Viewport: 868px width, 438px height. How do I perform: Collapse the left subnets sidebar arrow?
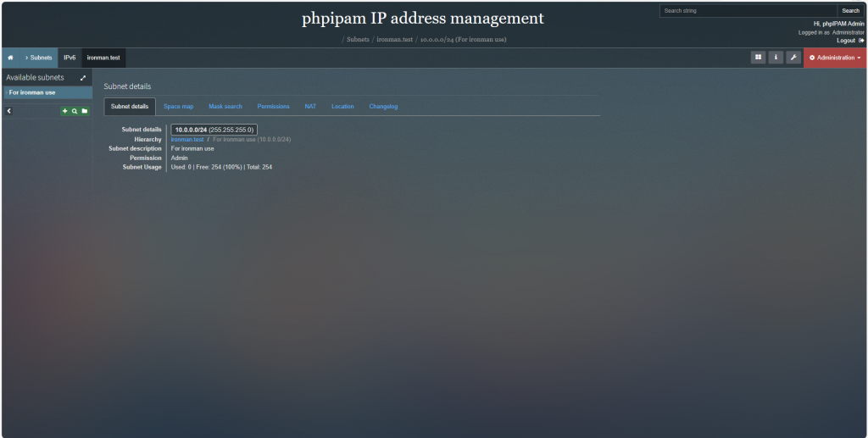pos(8,111)
